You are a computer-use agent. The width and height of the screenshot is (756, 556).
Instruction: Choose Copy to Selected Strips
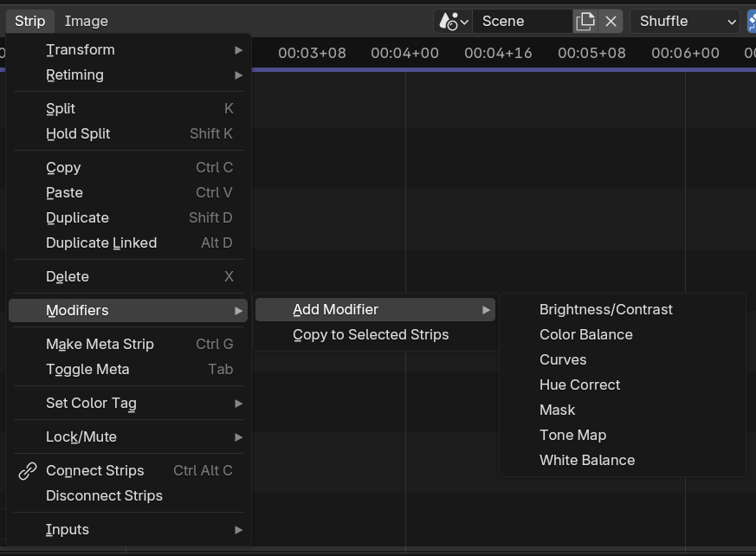(x=375, y=334)
